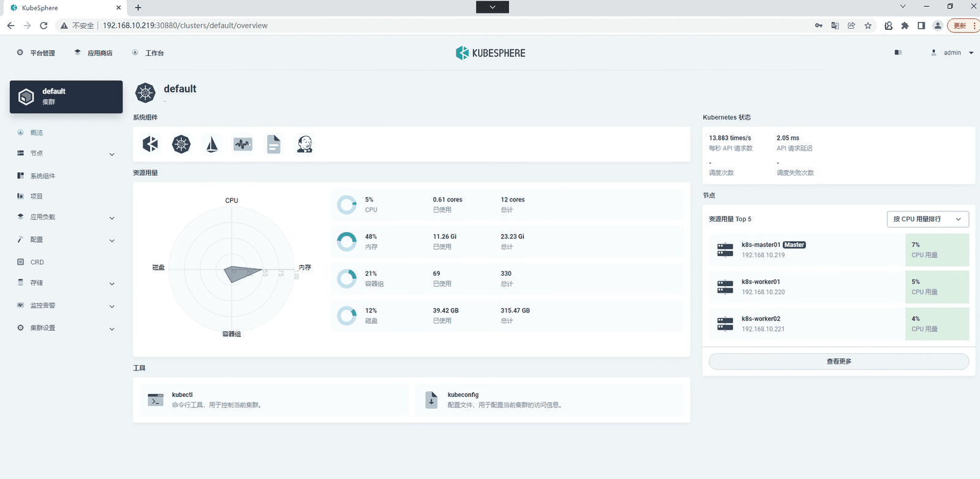Click the 2.05 ms API latency value
Image resolution: width=980 pixels, height=479 pixels.
click(788, 138)
